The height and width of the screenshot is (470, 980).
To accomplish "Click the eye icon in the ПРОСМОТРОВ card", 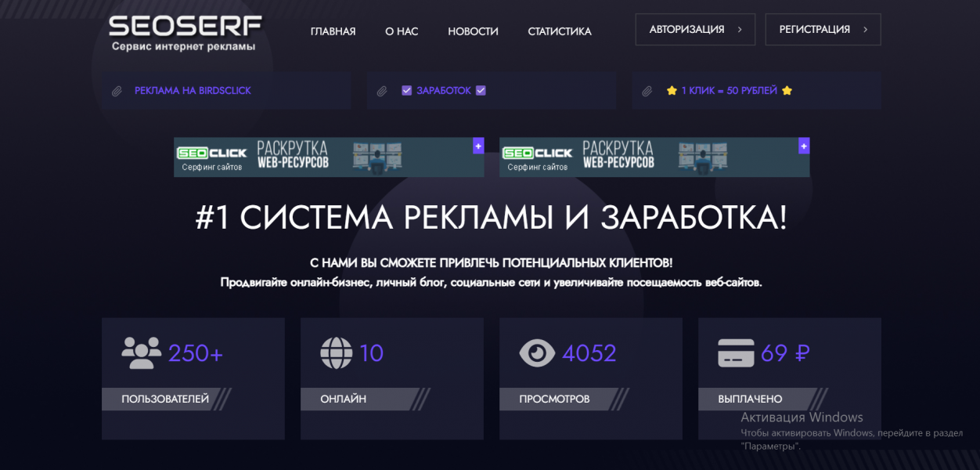I will [537, 353].
